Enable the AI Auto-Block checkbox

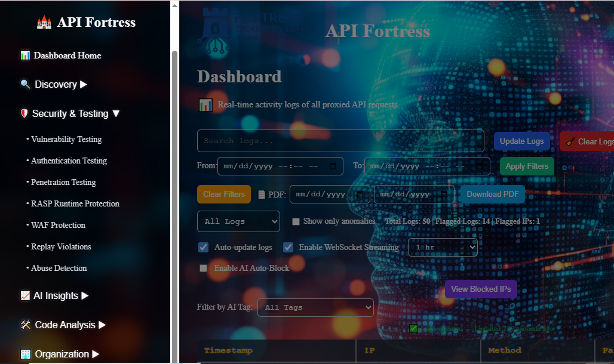[x=203, y=268]
